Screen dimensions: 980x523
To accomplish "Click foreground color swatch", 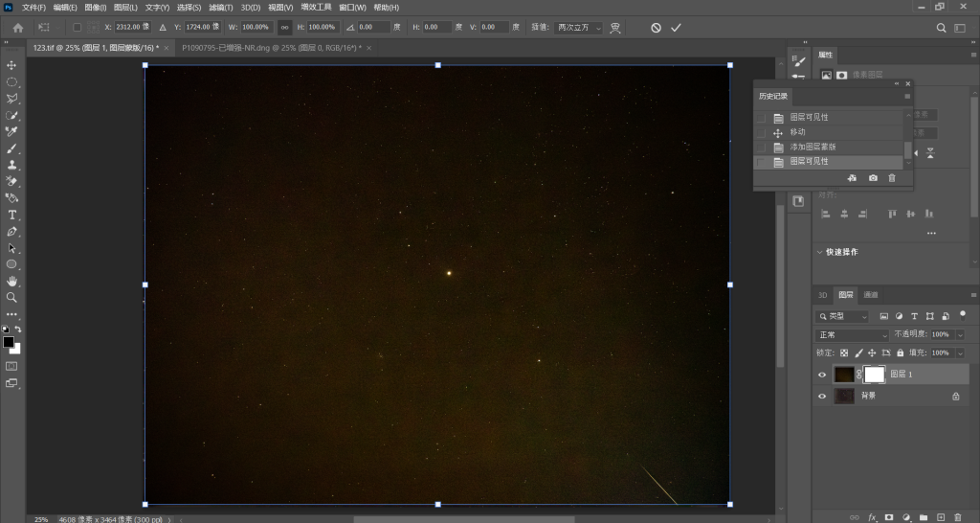I will 8,342.
